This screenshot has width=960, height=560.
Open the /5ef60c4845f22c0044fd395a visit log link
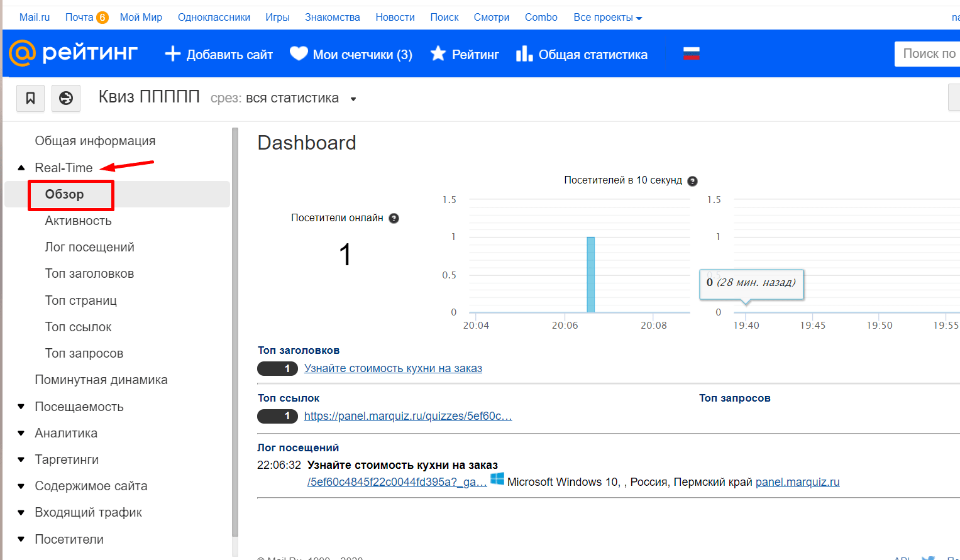[x=397, y=482]
